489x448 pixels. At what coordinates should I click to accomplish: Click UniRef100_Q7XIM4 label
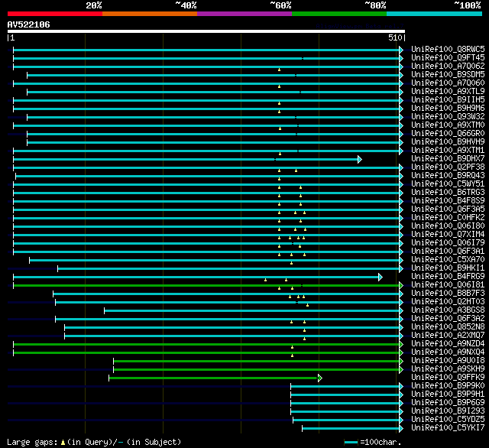448,235
